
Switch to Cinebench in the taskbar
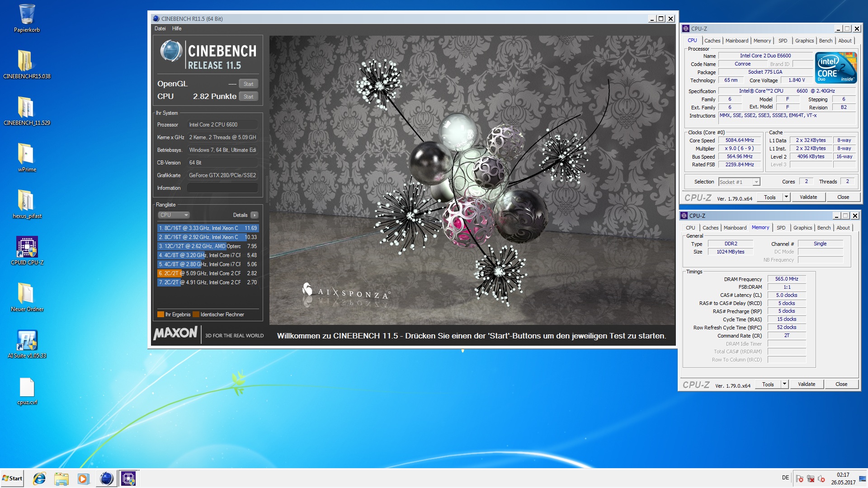pyautogui.click(x=106, y=479)
